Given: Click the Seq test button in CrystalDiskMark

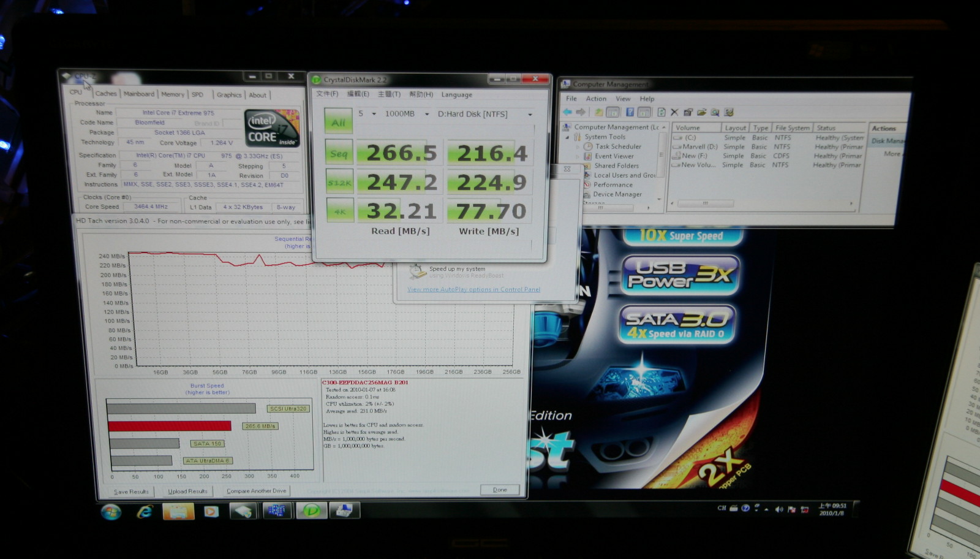Looking at the screenshot, I should (339, 154).
